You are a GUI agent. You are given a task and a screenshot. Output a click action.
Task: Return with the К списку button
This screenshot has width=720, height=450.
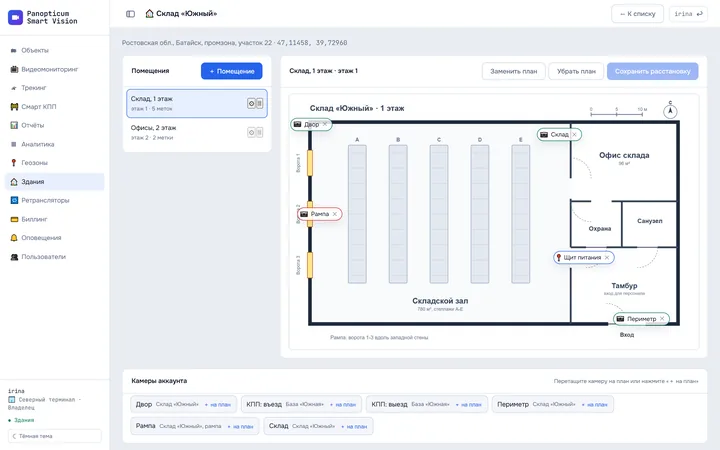point(637,14)
